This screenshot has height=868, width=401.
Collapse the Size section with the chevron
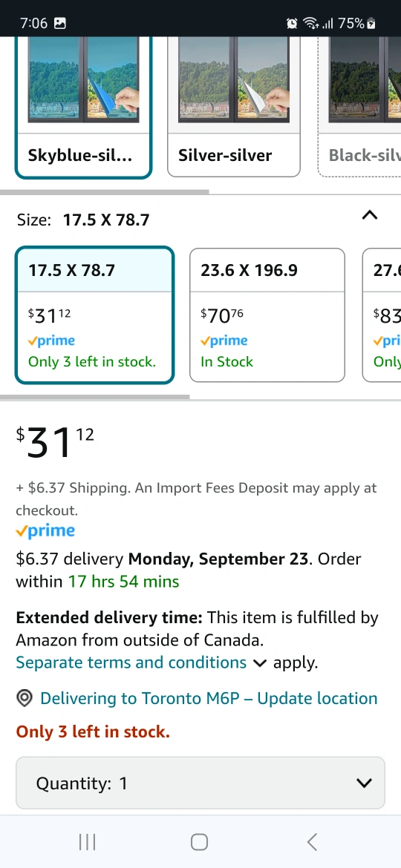(x=369, y=215)
